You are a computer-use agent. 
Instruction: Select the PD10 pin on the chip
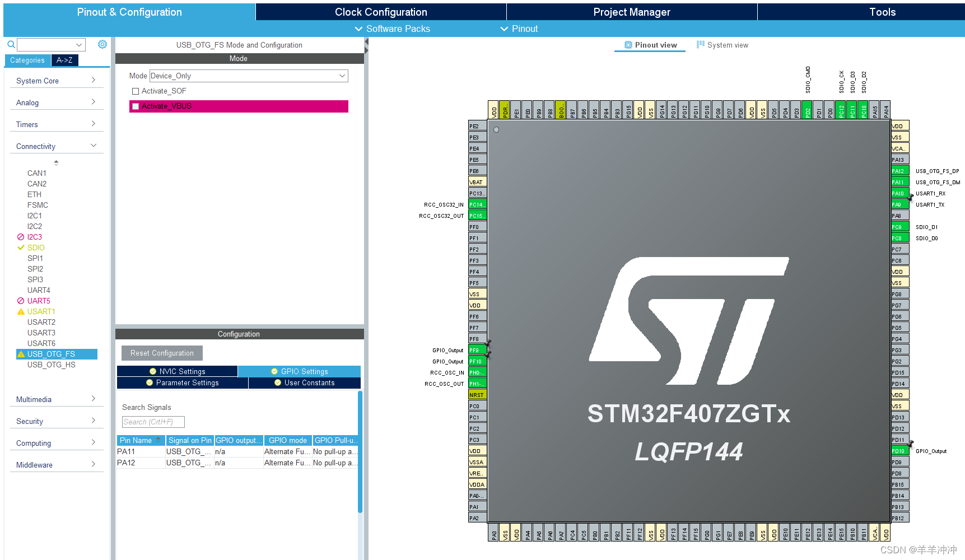[x=899, y=451]
